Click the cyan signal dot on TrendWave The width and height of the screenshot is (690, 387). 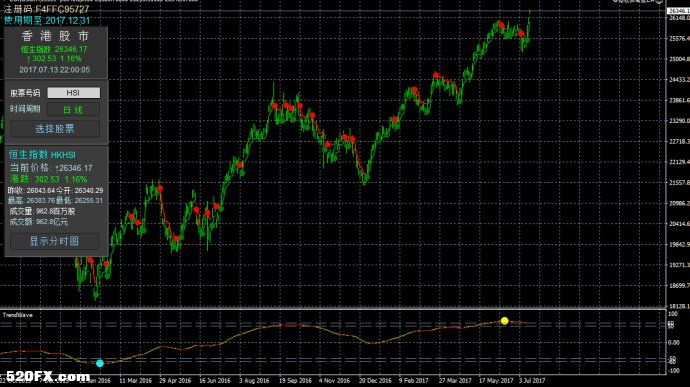100,363
